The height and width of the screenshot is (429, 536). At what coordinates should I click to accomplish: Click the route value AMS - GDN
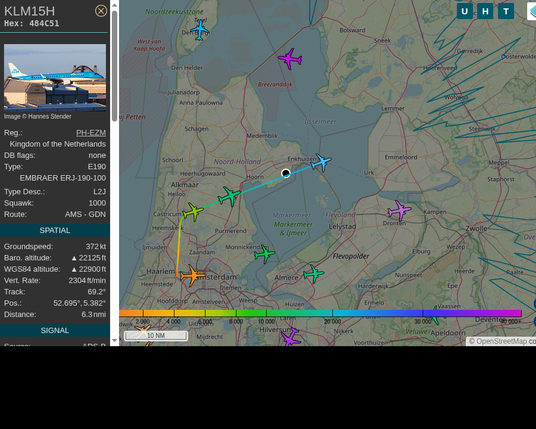pyautogui.click(x=85, y=214)
